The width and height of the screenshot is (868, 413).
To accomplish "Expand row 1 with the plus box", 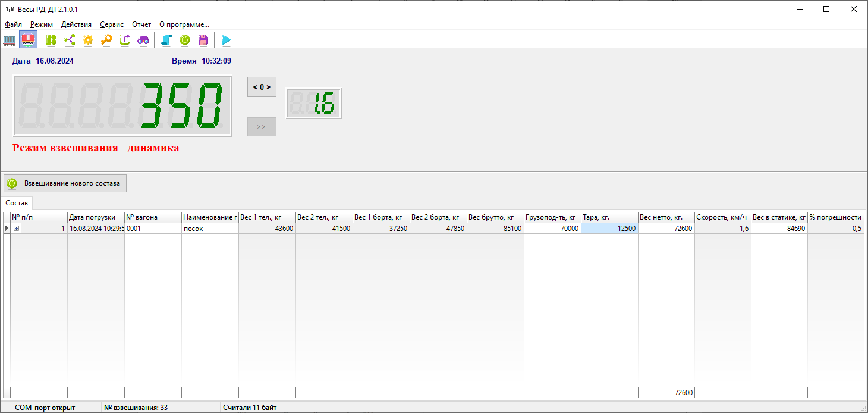I will [17, 229].
